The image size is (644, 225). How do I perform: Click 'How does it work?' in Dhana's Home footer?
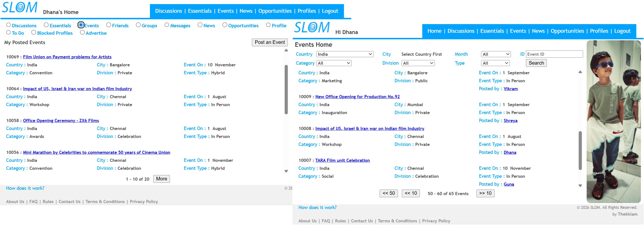[x=25, y=188]
